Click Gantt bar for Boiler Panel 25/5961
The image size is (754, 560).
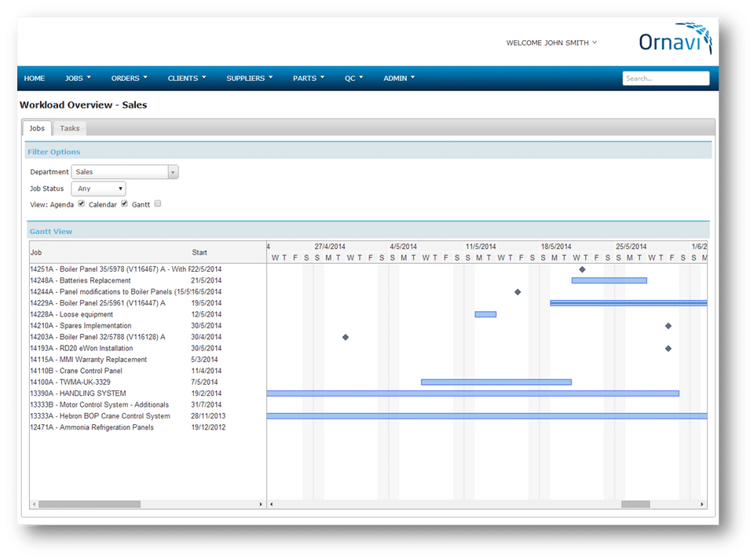[x=628, y=303]
